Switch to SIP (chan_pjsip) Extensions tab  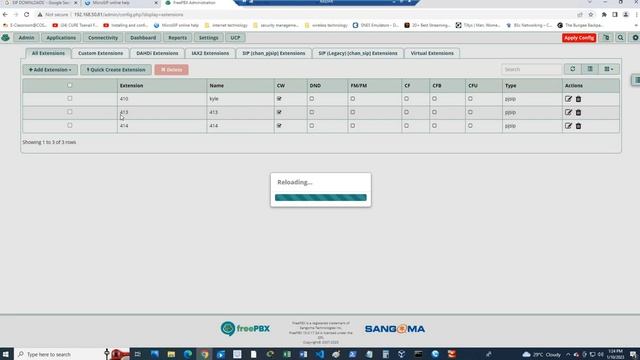pos(273,53)
